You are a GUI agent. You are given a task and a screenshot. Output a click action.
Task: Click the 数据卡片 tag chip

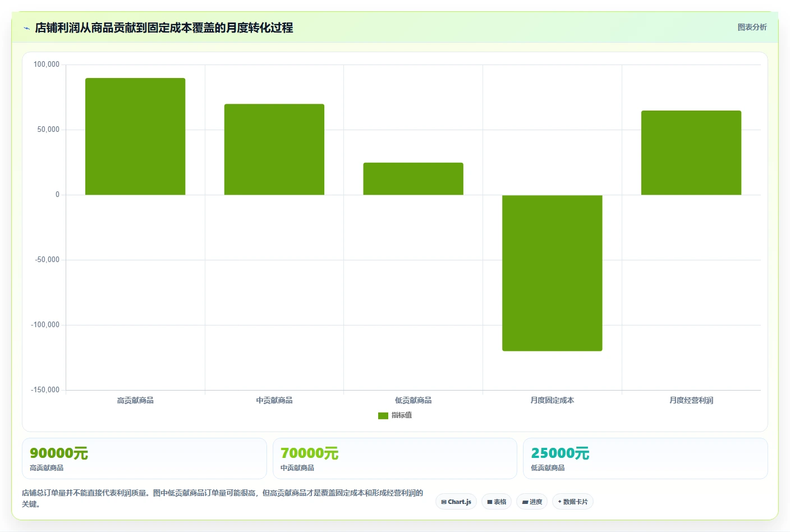[573, 502]
